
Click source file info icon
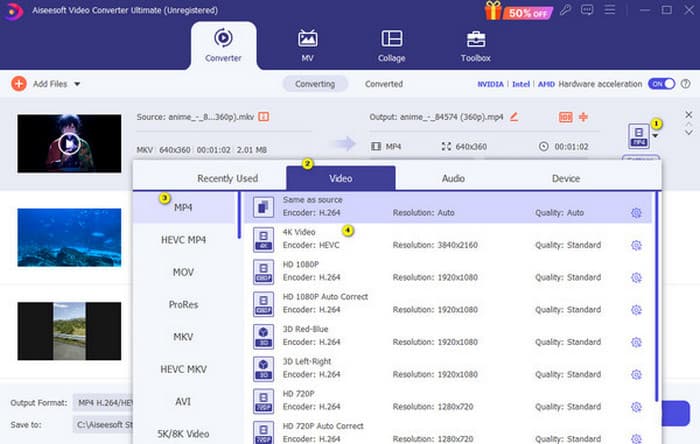point(264,117)
